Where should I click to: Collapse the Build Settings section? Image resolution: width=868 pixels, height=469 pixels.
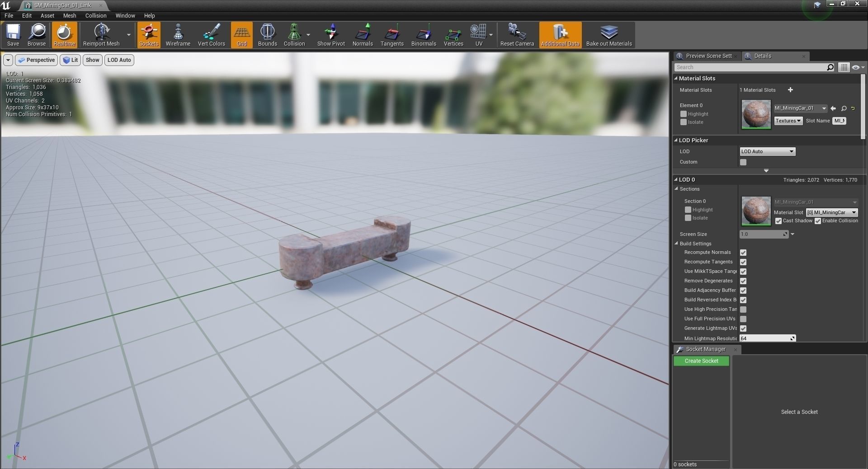click(x=677, y=244)
